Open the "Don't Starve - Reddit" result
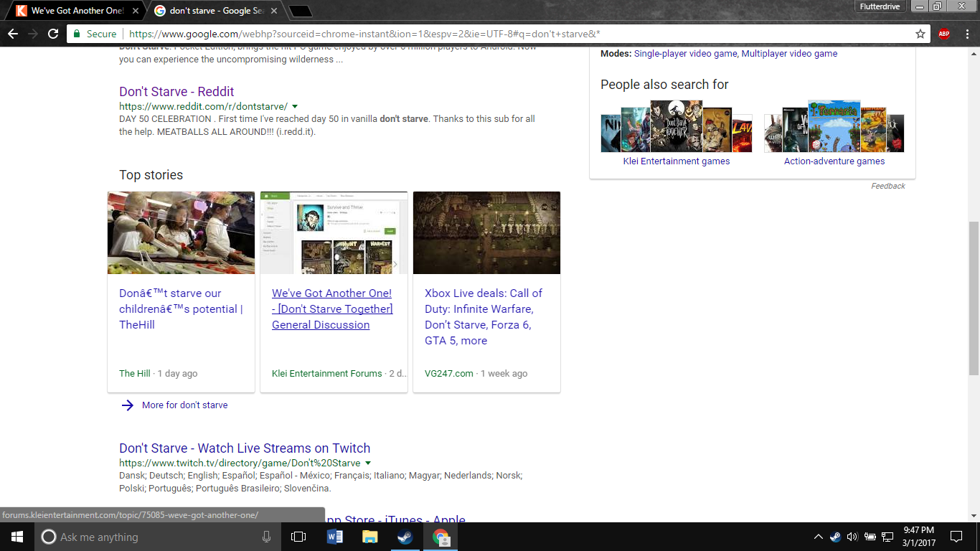Screen dimensions: 980x551 click(176, 91)
